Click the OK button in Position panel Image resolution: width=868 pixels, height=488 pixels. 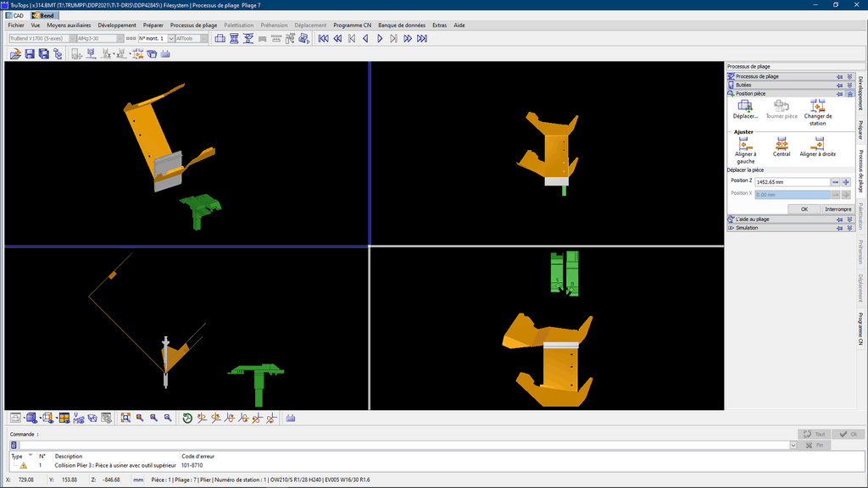click(x=804, y=209)
